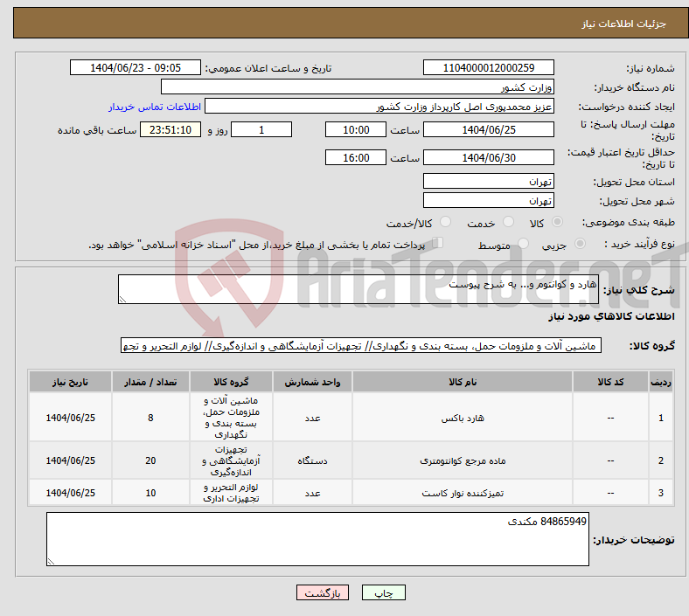Click the validity time field 16:00
This screenshot has width=689, height=616.
(x=356, y=157)
